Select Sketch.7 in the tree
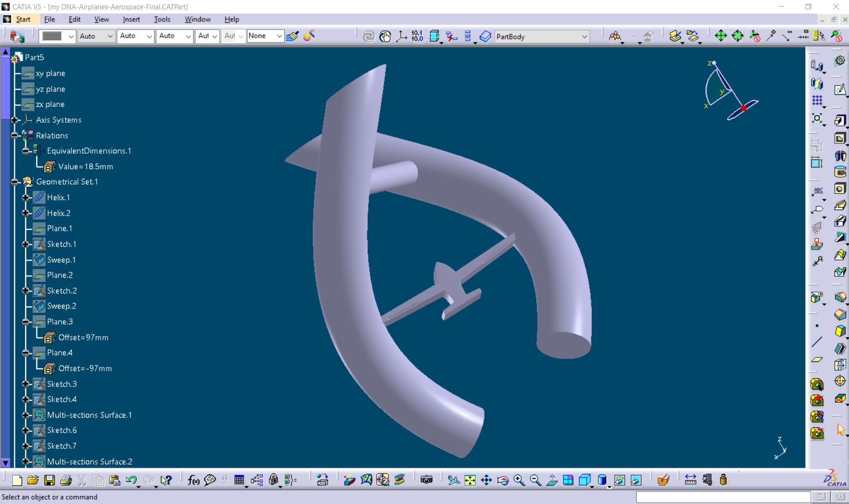Viewport: 849px width, 504px height. pyautogui.click(x=62, y=446)
